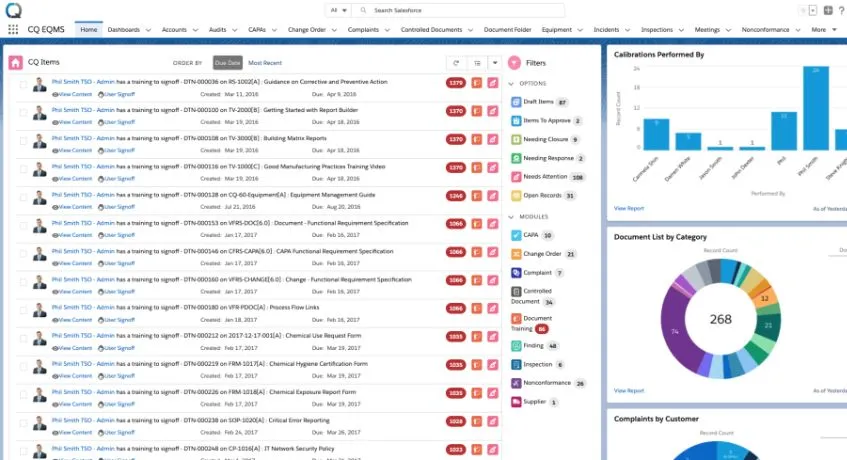The width and height of the screenshot is (847, 460).
Task: Open the Dashboards tab dropdown arrow
Action: pos(148,30)
